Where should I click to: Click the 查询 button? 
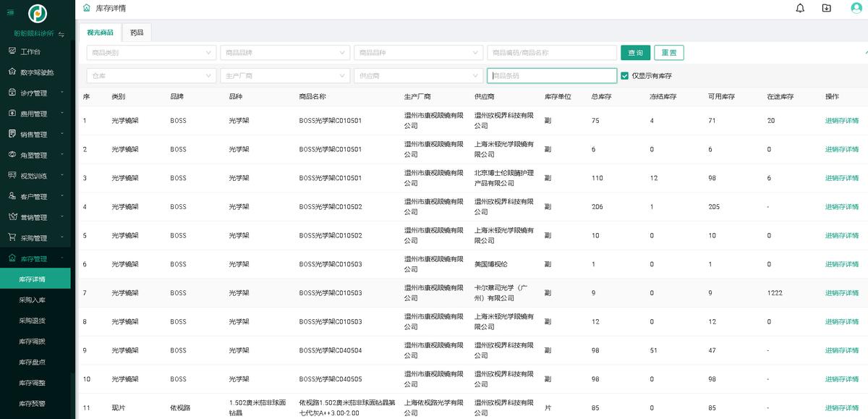point(635,53)
